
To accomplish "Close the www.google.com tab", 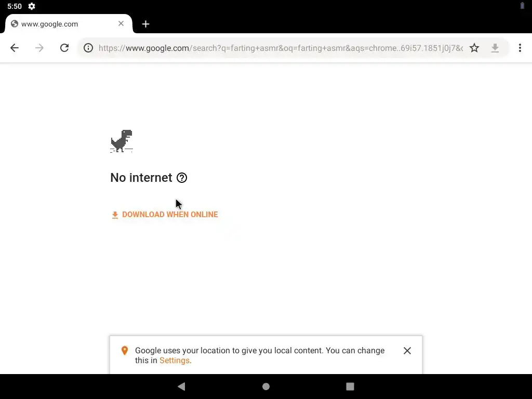I will [121, 23].
